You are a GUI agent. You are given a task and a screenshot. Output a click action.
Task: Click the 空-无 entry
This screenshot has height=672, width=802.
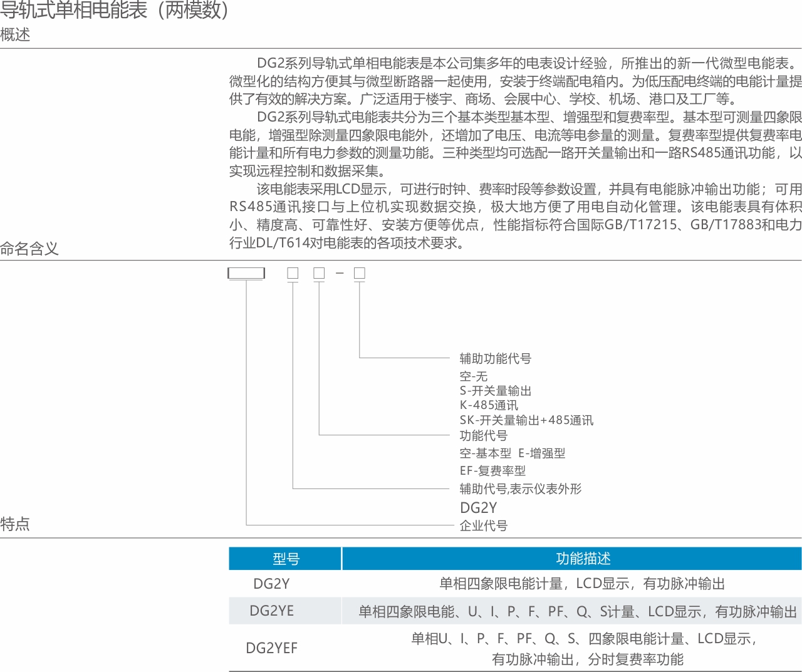(473, 376)
